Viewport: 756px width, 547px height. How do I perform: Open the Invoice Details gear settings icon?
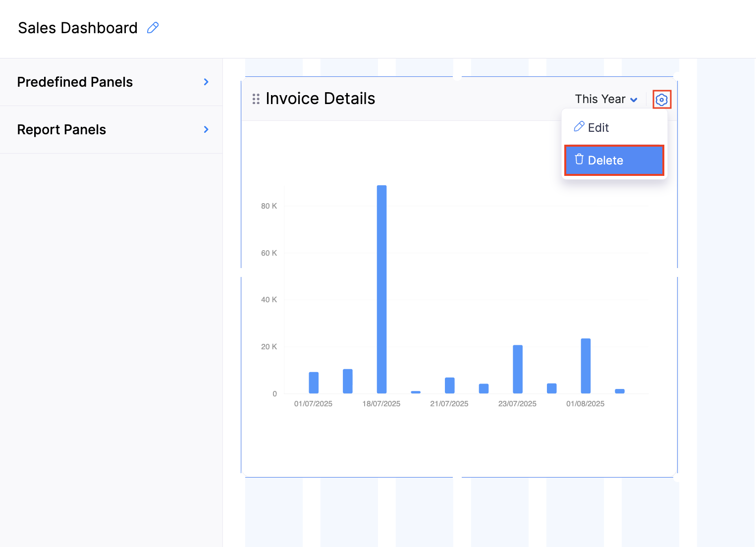coord(661,100)
